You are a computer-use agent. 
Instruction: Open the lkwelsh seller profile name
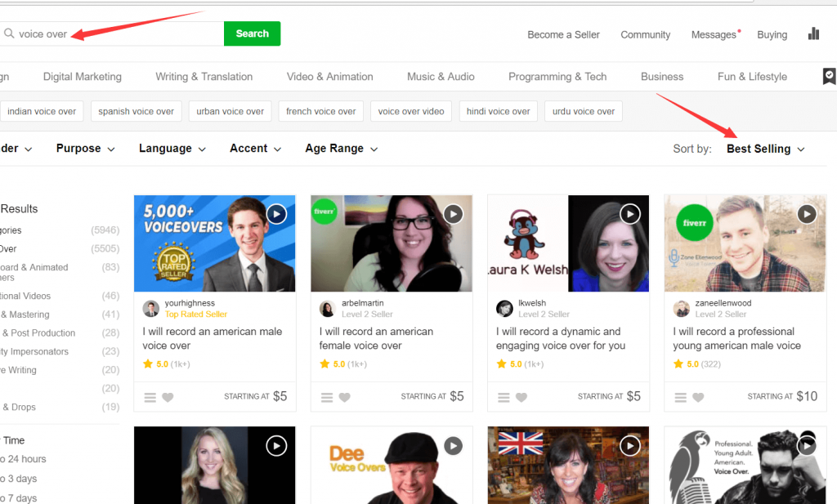(532, 303)
